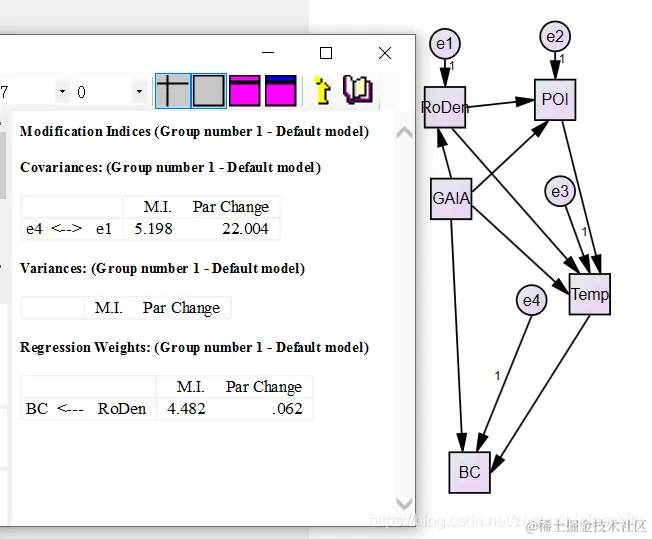Viewport: 652px width, 539px height.
Task: Click the scroll up arrow in output panel
Action: click(404, 133)
